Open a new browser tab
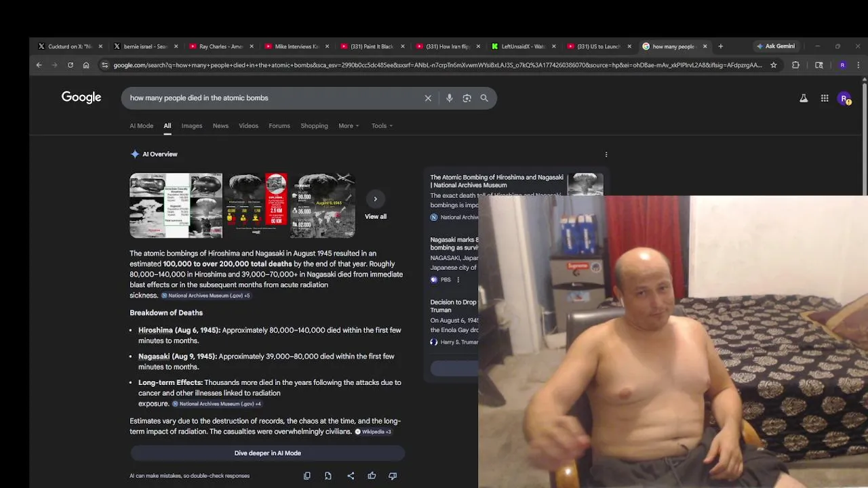Viewport: 868px width, 488px height. point(720,46)
